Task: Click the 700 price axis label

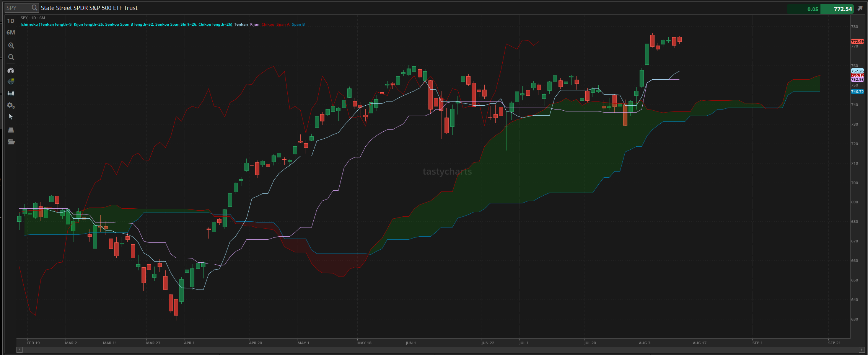Action: [854, 183]
